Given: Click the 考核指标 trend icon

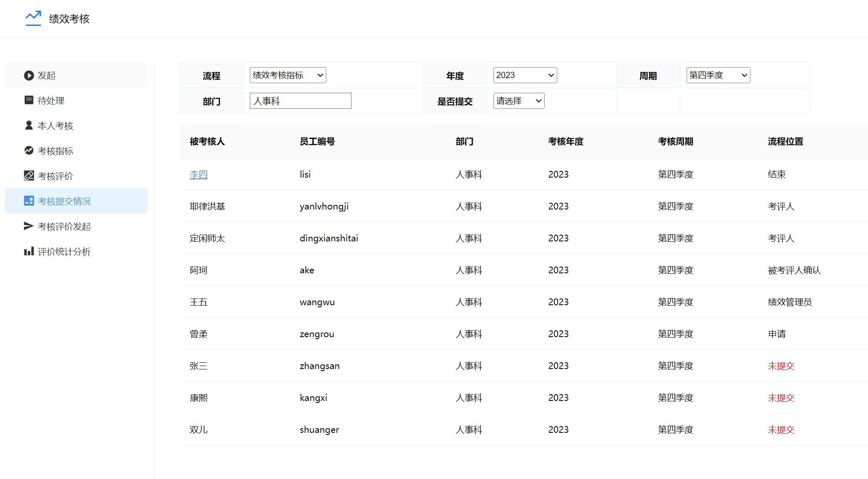Looking at the screenshot, I should click(29, 150).
